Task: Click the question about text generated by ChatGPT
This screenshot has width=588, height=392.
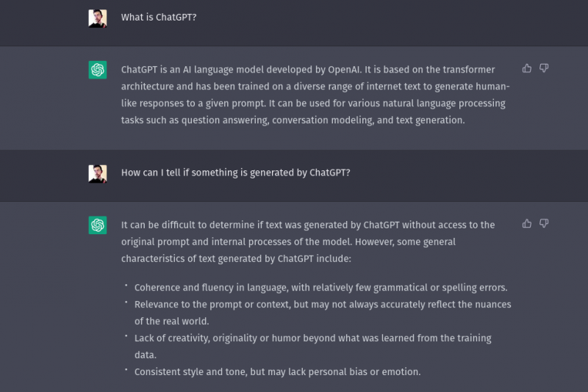Action: (x=235, y=173)
